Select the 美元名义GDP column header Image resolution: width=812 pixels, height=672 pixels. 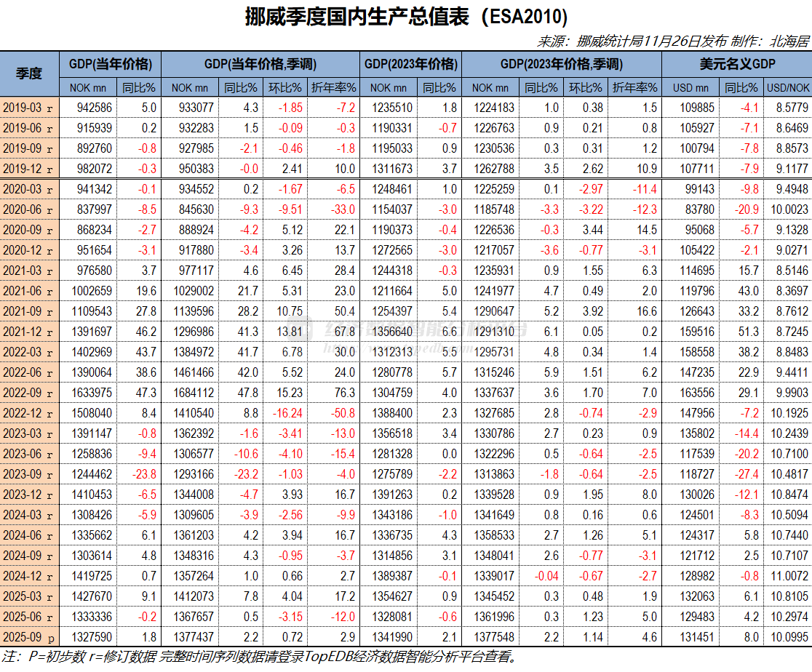tap(736, 64)
